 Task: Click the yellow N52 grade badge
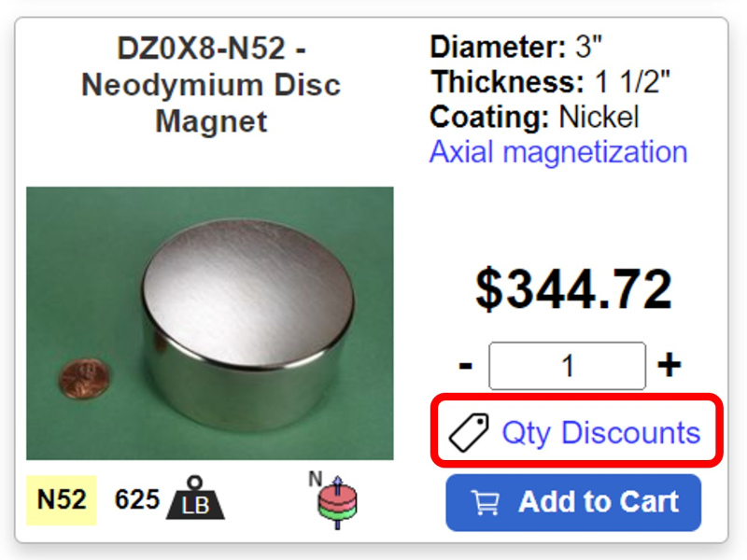tap(61, 499)
